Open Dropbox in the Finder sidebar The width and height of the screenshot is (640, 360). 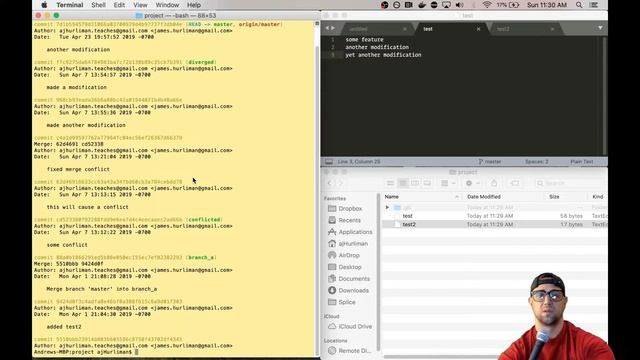coord(345,209)
